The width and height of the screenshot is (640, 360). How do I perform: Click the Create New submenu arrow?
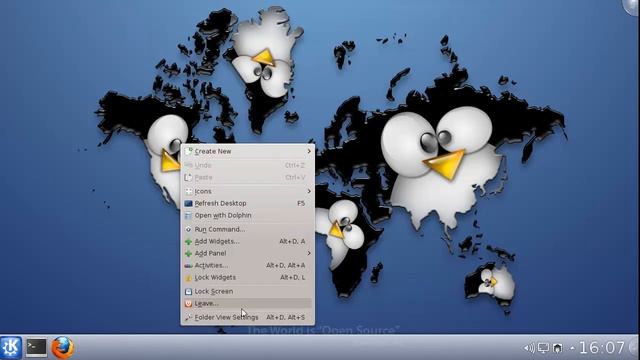pos(309,151)
